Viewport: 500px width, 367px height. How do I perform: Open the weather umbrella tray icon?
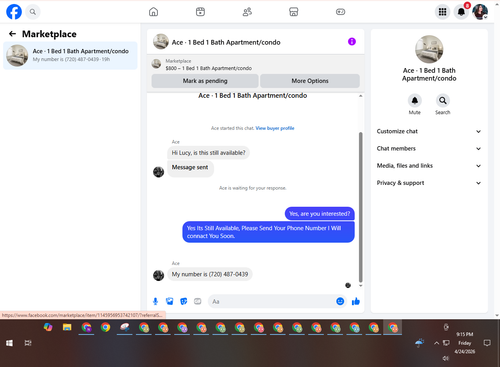click(420, 343)
